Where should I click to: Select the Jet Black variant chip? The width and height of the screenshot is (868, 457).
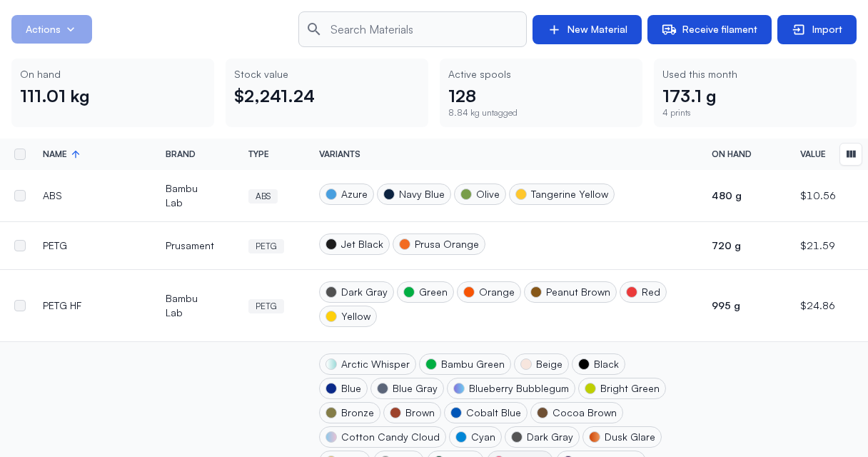tap(354, 244)
